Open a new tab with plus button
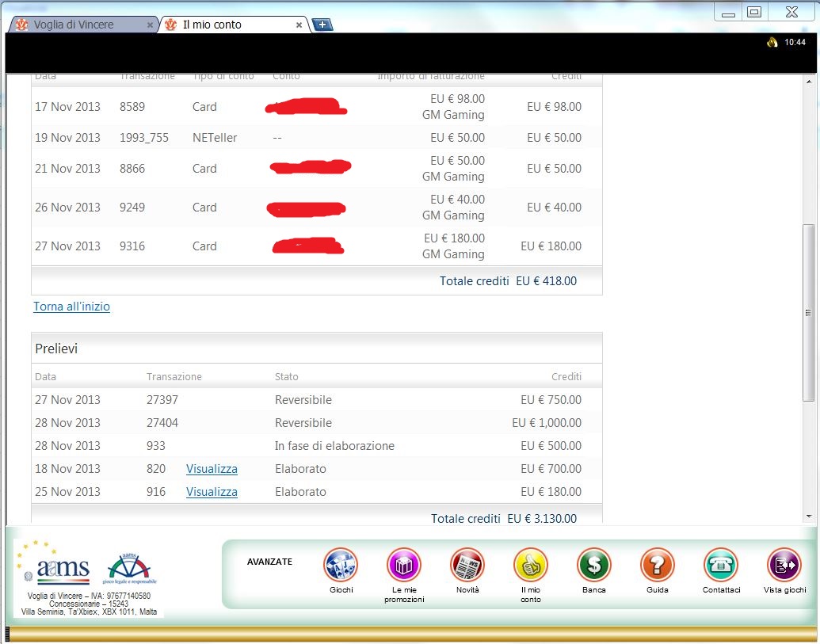Image resolution: width=820 pixels, height=644 pixels. tap(322, 25)
